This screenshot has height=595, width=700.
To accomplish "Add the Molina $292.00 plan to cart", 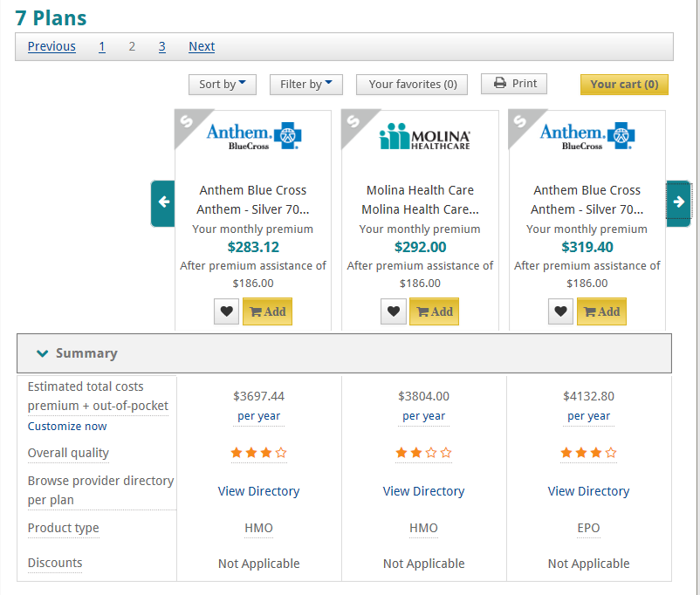I will pyautogui.click(x=435, y=311).
